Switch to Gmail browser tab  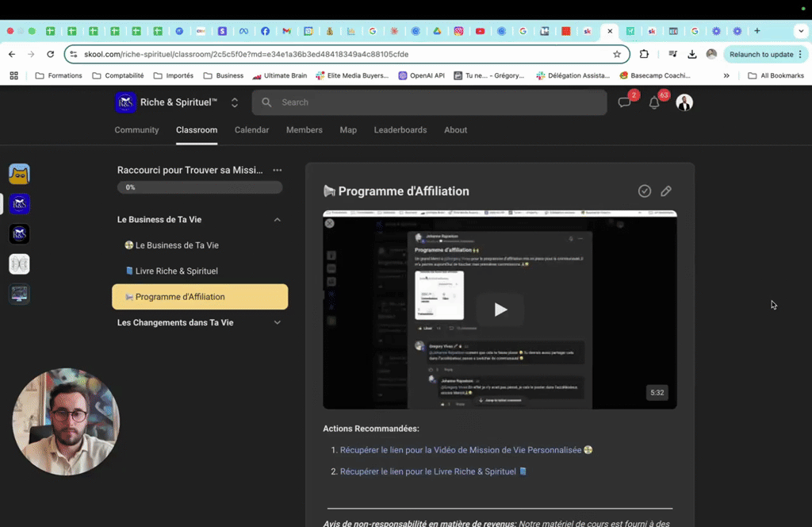286,31
